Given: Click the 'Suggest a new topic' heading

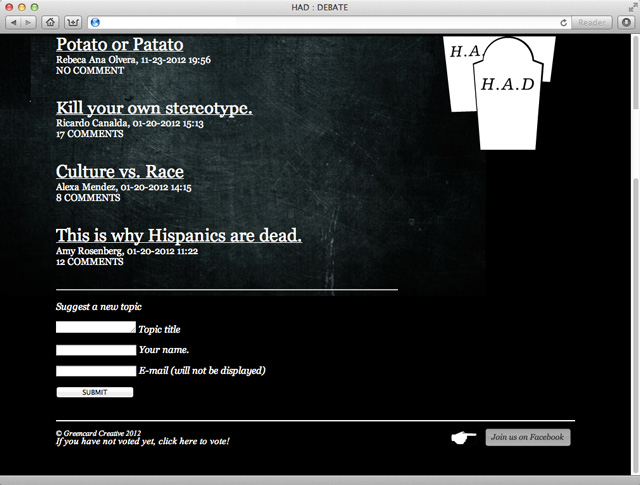Looking at the screenshot, I should click(99, 307).
